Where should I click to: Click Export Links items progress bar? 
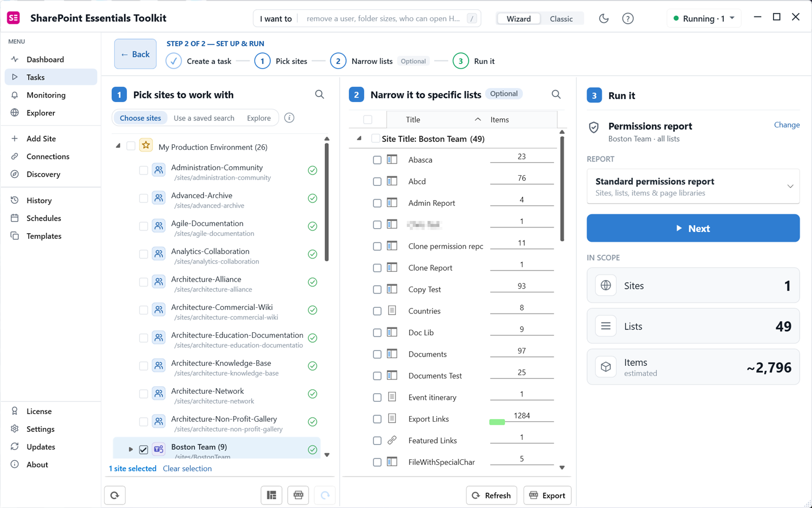(x=497, y=422)
